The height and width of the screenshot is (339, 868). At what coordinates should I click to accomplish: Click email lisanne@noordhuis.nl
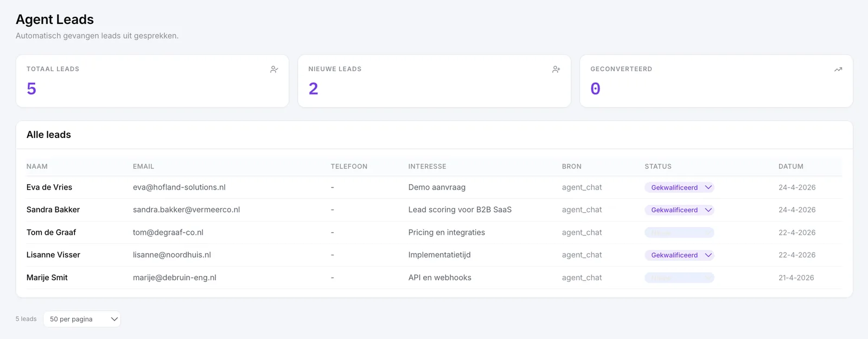click(172, 255)
